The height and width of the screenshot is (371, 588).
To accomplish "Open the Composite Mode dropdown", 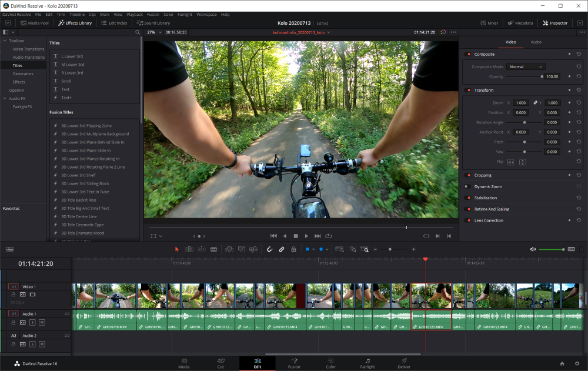I will (x=526, y=67).
